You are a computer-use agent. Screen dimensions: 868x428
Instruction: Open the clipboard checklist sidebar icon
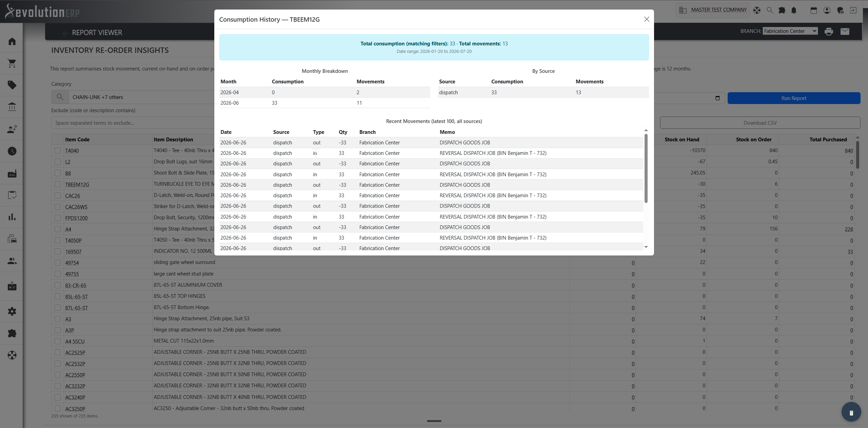[12, 195]
